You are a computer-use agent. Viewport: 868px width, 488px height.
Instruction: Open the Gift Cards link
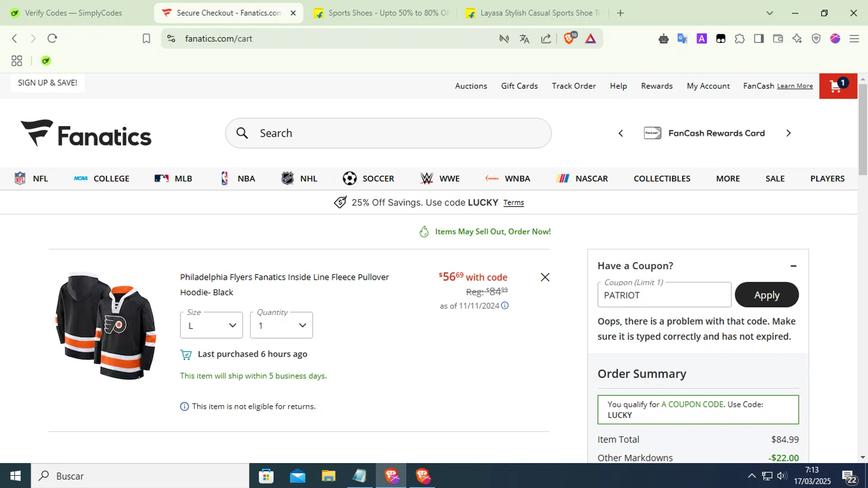tap(520, 86)
